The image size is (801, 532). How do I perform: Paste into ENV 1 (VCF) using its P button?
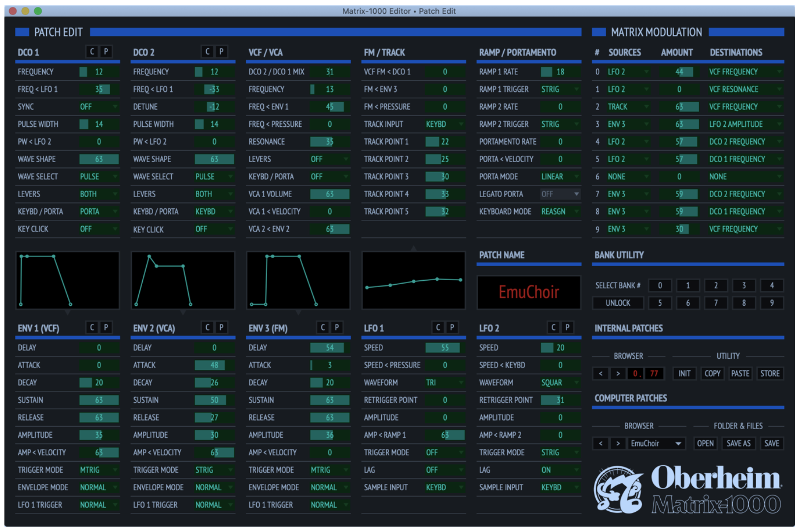click(106, 327)
